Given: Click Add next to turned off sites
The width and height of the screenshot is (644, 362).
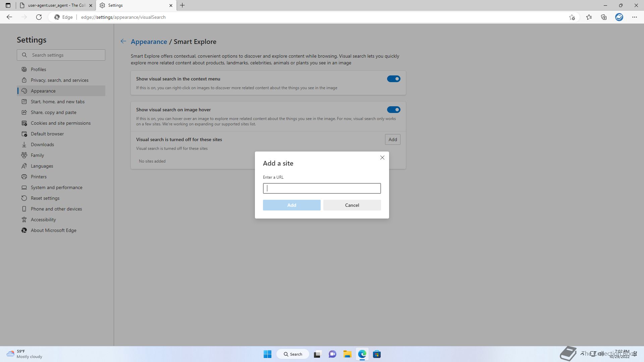Looking at the screenshot, I should coord(392,139).
